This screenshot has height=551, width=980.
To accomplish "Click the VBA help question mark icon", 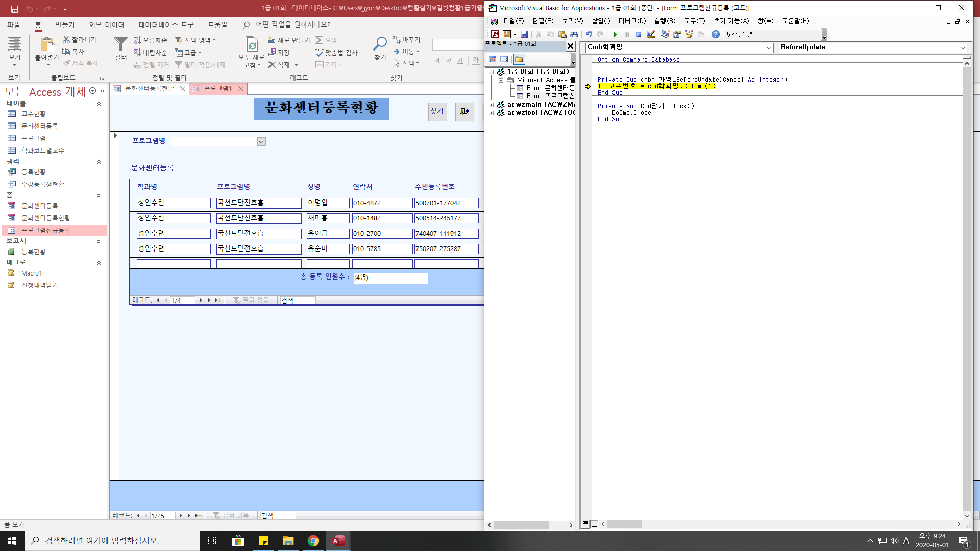I will 716,34.
